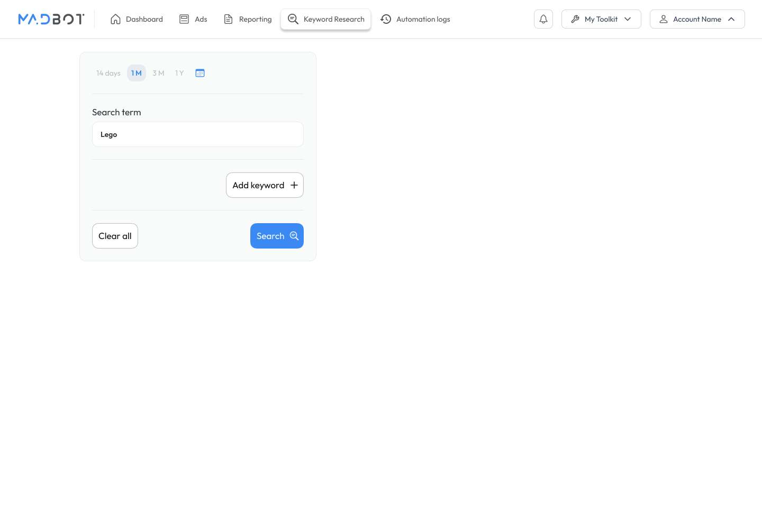Select the Ads icon in navigation
This screenshot has width=762, height=532.
(184, 19)
